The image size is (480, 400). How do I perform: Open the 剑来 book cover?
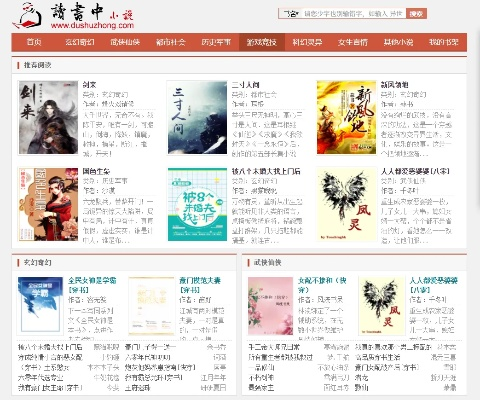click(x=48, y=117)
